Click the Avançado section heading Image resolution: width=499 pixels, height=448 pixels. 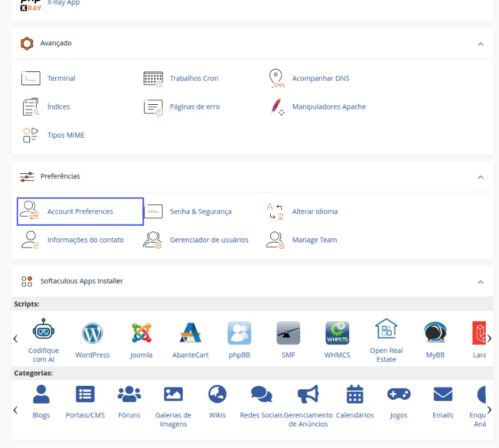point(56,43)
